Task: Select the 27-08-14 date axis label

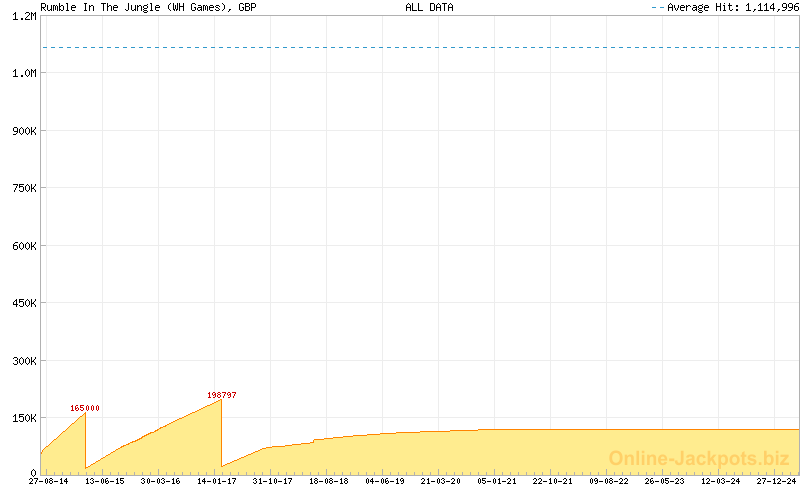Action: pyautogui.click(x=48, y=481)
